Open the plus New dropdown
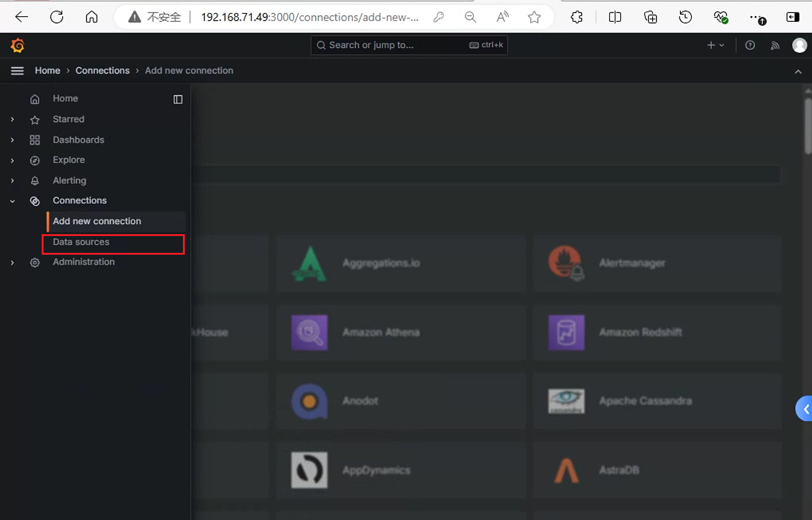The image size is (812, 520). tap(716, 45)
